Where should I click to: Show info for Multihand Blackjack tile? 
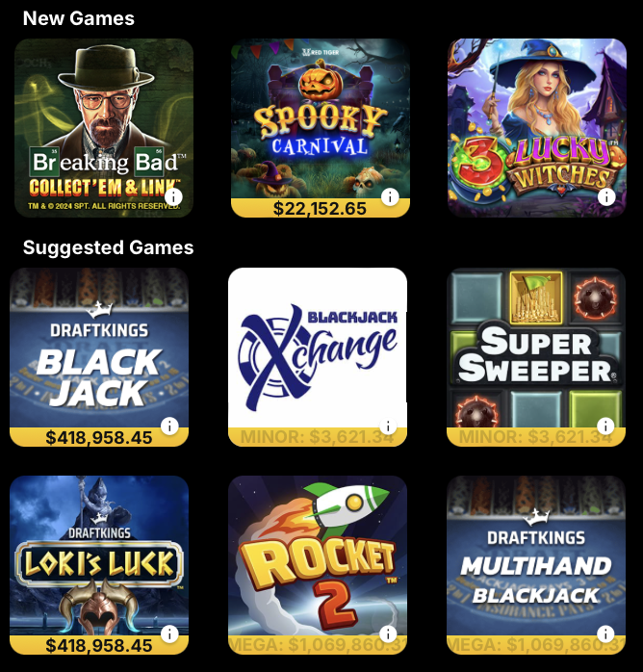605,633
